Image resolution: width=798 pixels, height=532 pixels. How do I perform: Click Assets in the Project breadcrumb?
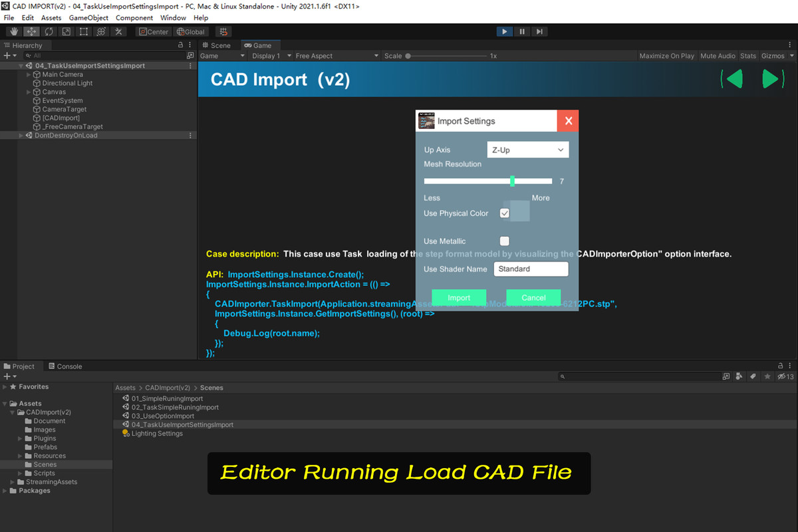click(x=125, y=388)
